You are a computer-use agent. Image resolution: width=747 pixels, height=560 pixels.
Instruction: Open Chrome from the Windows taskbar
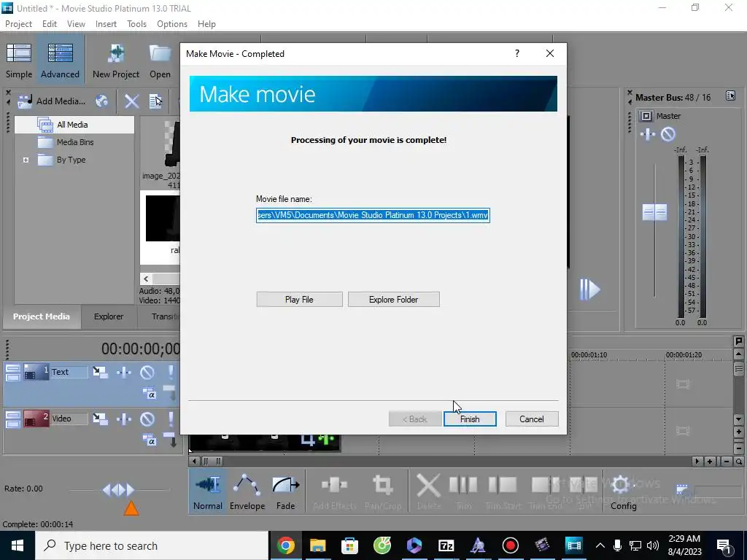point(285,545)
